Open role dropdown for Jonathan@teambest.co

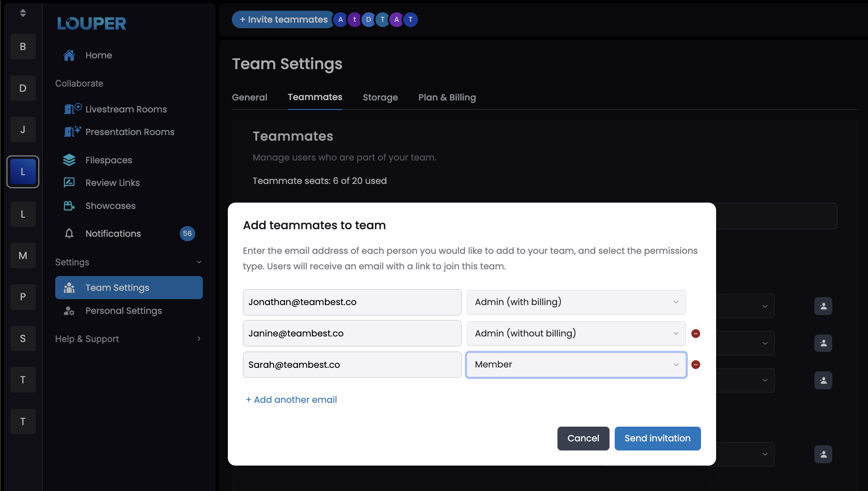coord(576,302)
